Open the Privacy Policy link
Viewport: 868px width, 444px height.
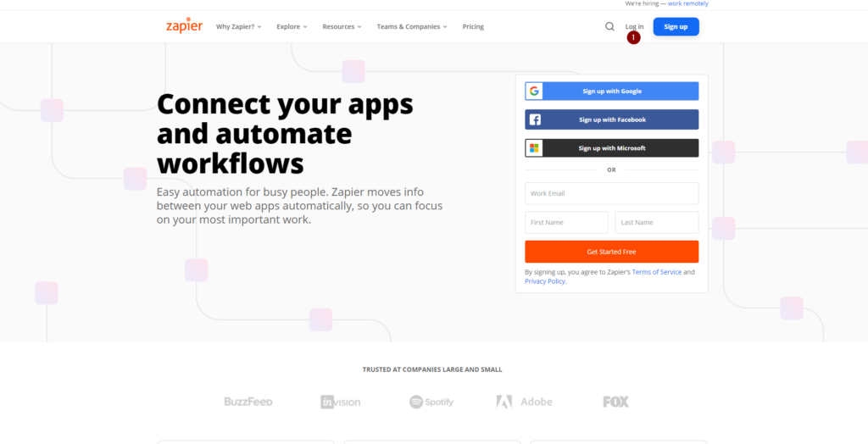(545, 281)
